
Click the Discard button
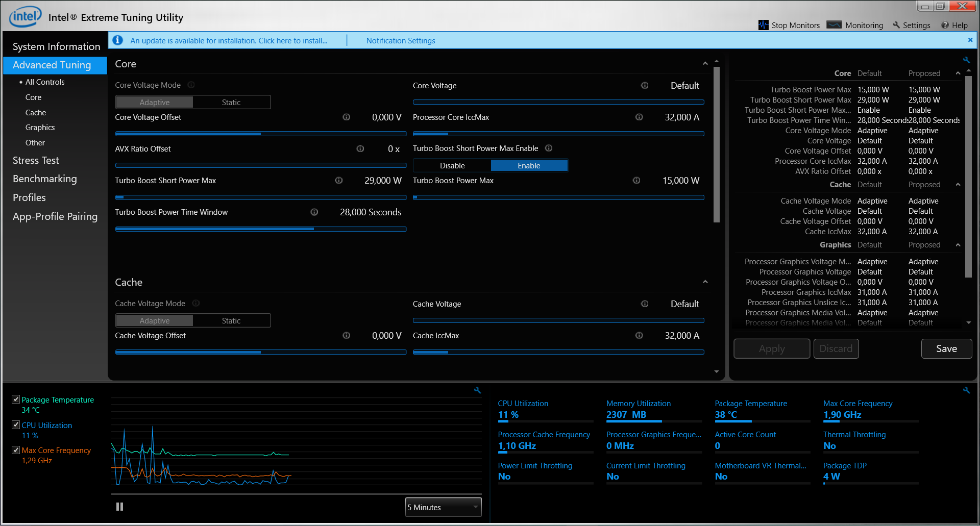pos(836,348)
